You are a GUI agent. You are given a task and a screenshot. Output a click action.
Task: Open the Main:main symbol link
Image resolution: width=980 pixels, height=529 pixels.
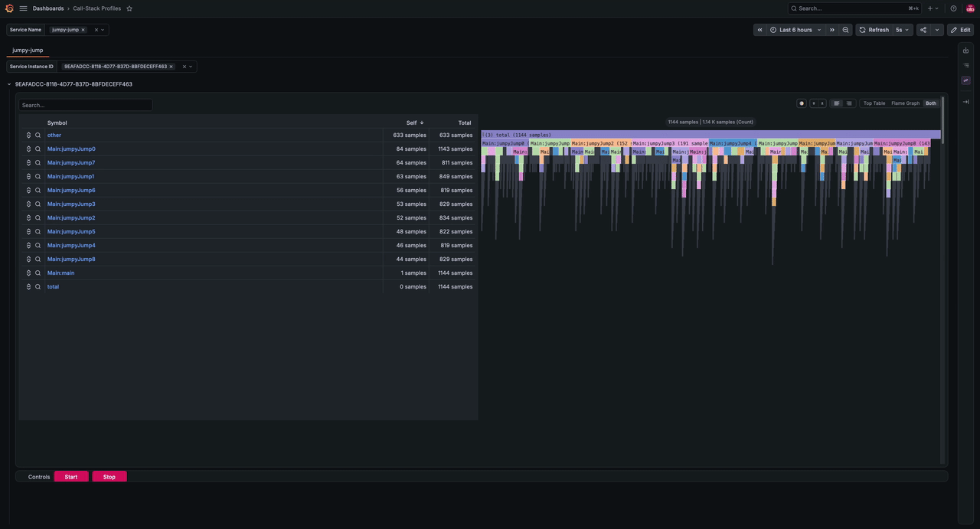click(61, 273)
